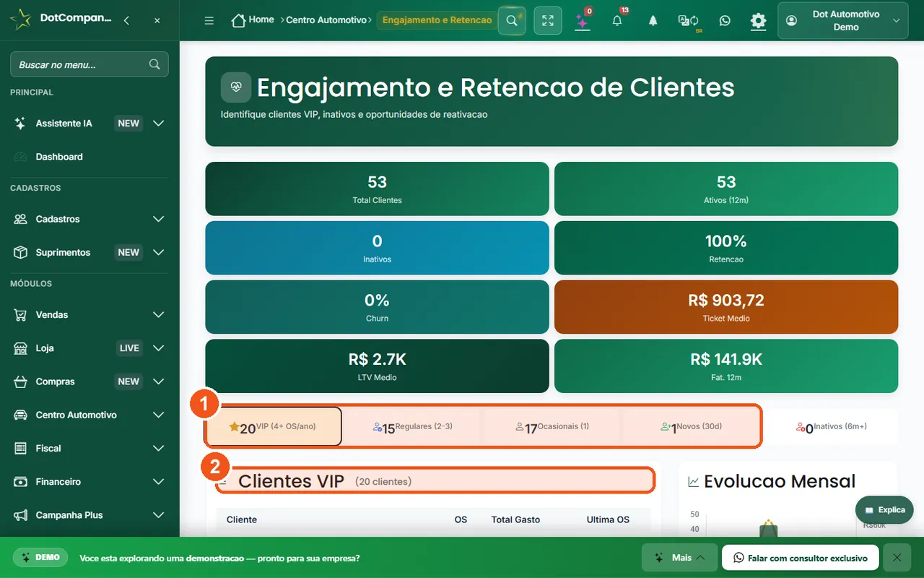Click the hamburger menu icon

pyautogui.click(x=209, y=20)
